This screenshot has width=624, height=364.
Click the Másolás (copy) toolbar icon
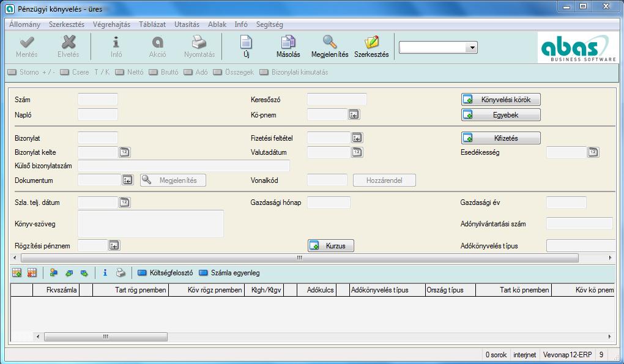(x=288, y=42)
